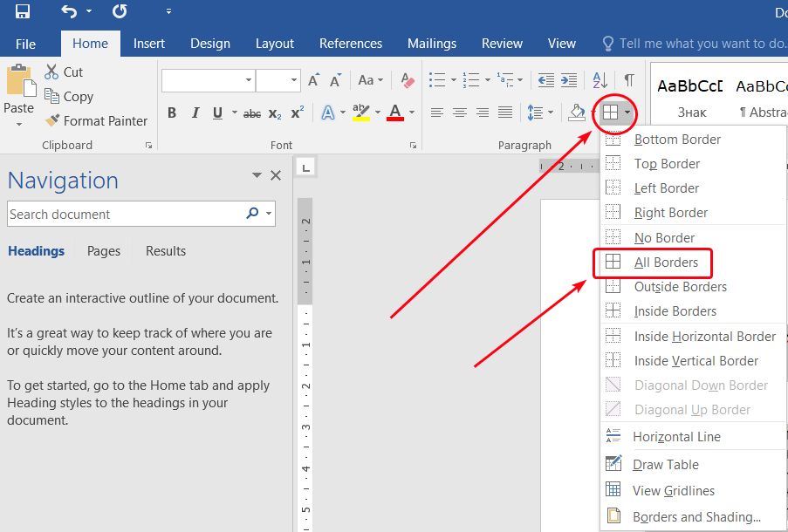This screenshot has height=532, width=788.
Task: Switch to the Review tab
Action: 502,44
